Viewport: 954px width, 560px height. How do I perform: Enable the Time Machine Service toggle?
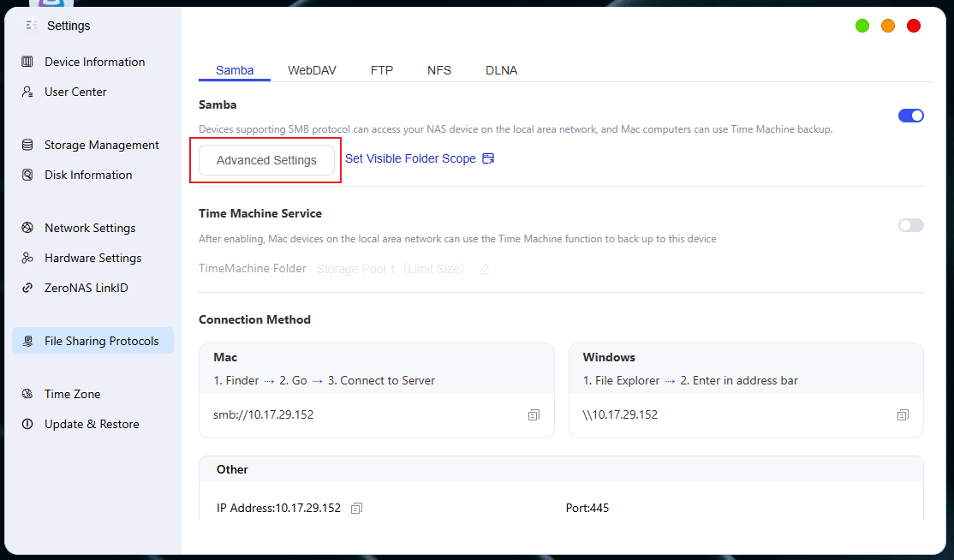click(911, 225)
